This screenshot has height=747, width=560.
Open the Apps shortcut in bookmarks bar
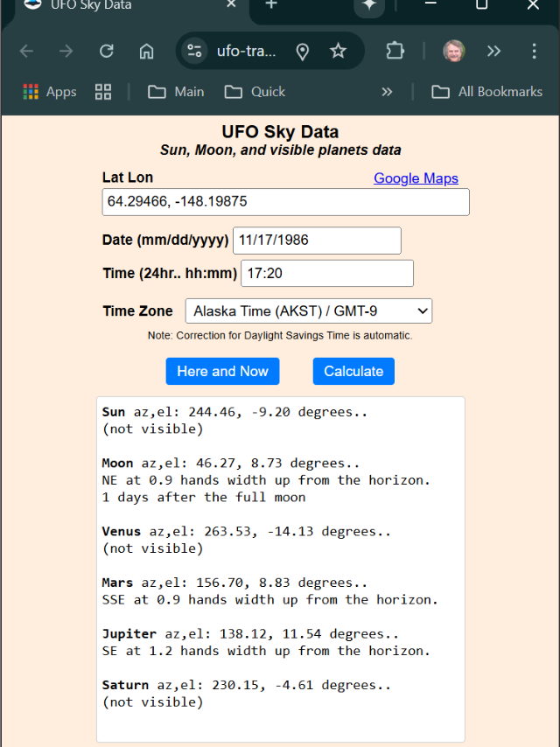click(50, 92)
